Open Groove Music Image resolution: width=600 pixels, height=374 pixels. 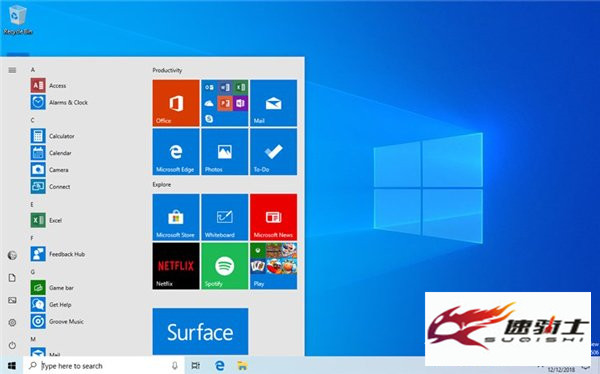click(57, 322)
